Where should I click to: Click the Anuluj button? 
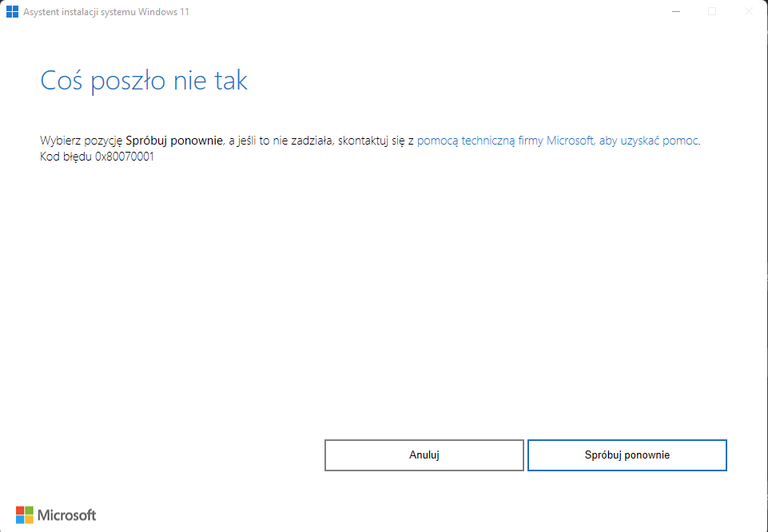click(x=424, y=455)
